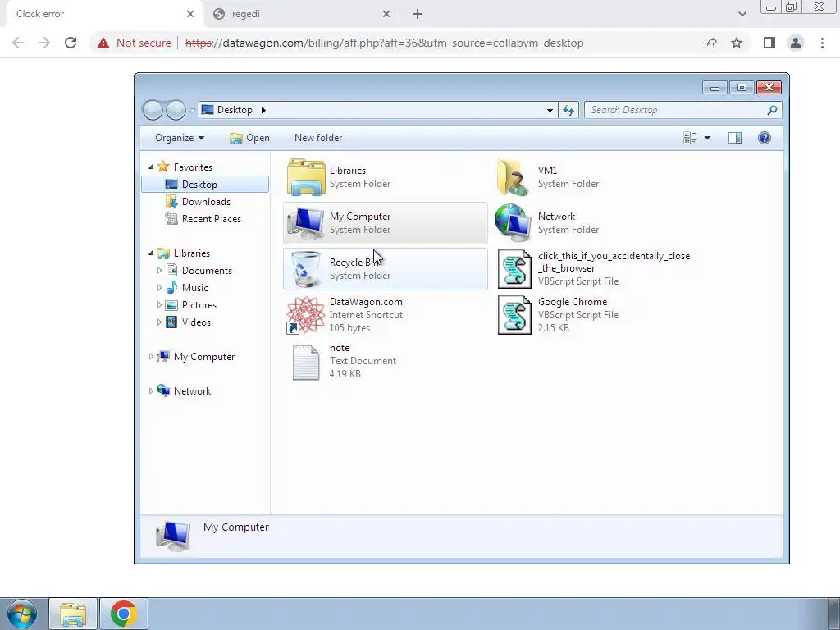Click the refresh button beside address bar in Explorer
Viewport: 840px width, 630px height.
568,110
